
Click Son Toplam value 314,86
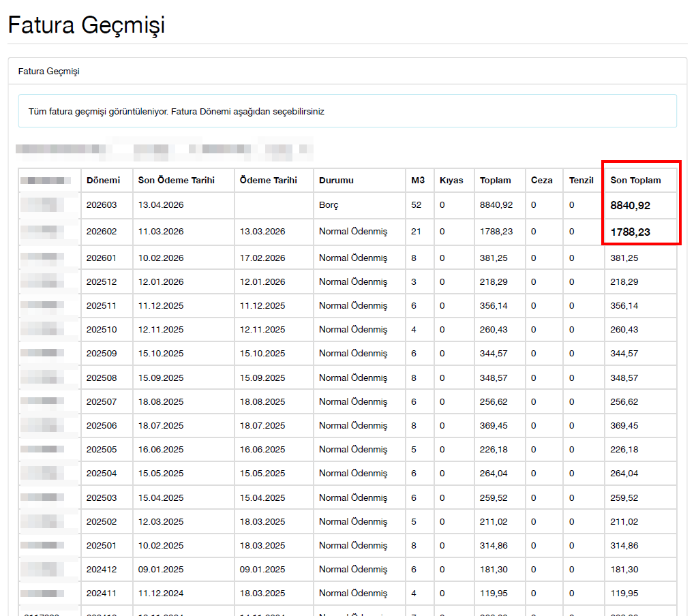(x=624, y=546)
